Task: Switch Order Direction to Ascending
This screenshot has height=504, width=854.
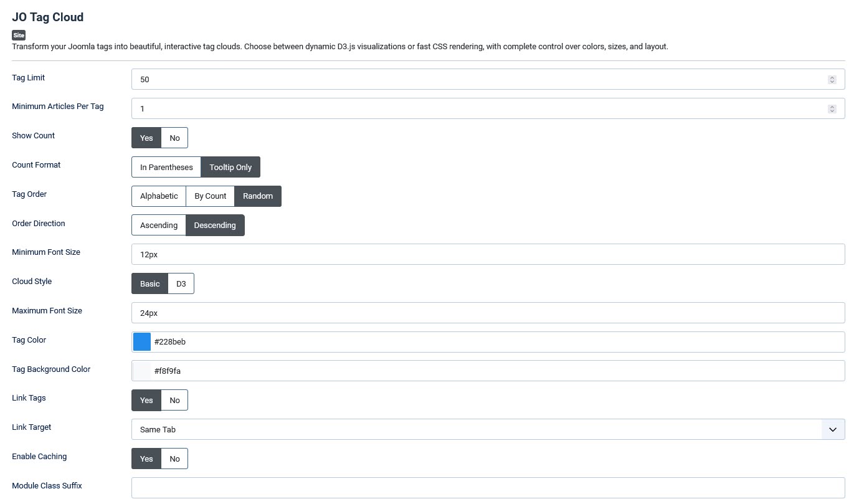Action: 159,226
